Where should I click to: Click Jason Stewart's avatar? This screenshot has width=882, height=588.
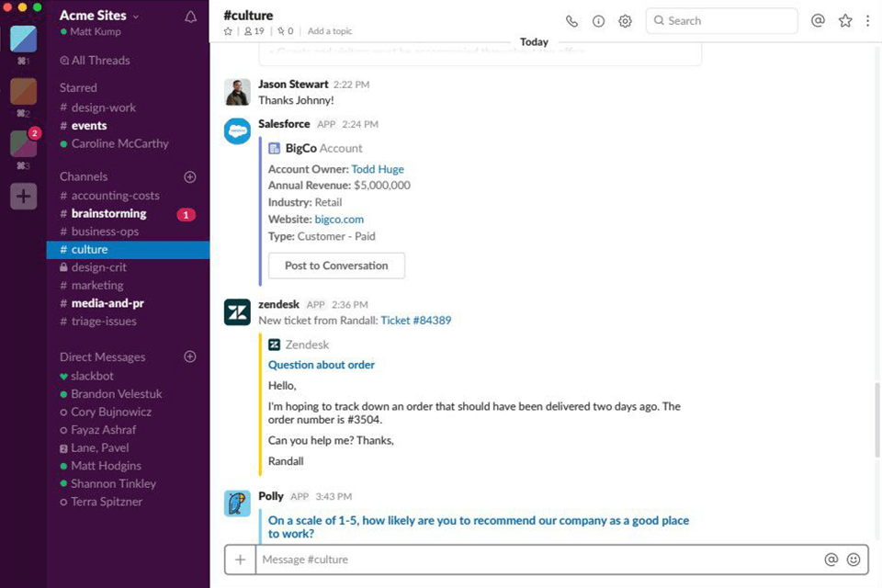(x=237, y=92)
